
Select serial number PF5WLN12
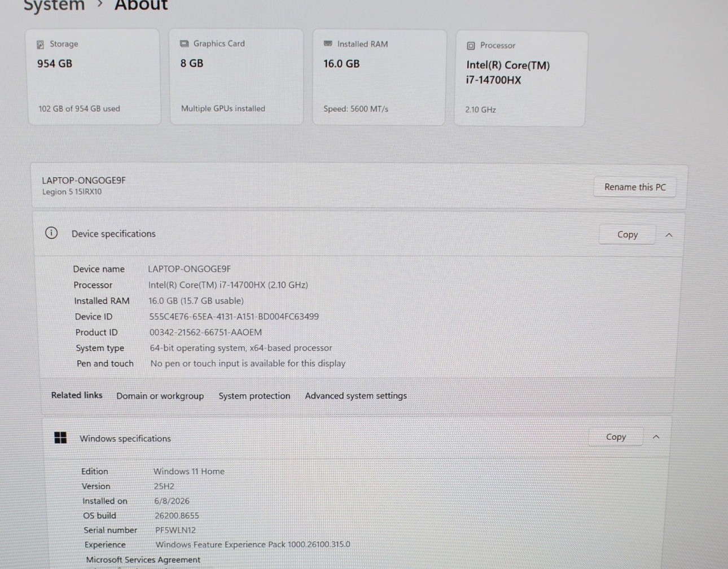176,530
